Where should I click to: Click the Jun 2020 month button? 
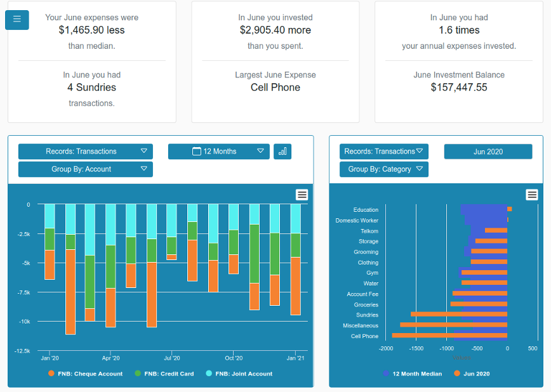[x=488, y=152]
